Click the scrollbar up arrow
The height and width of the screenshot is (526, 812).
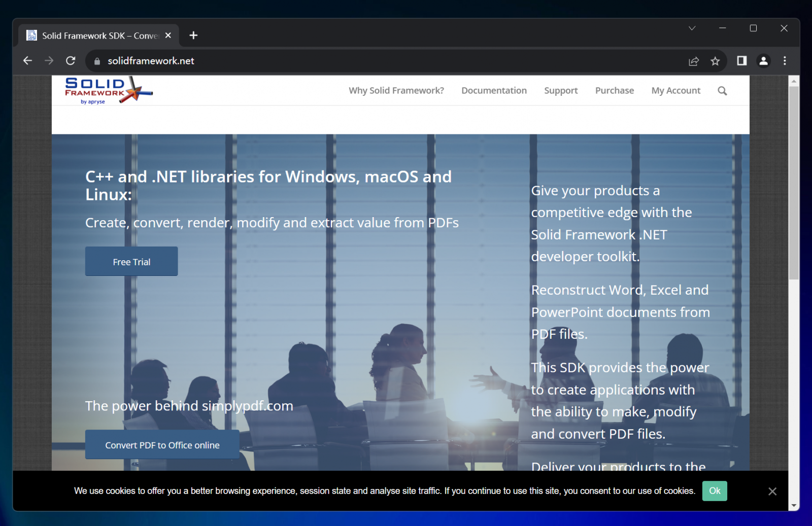pyautogui.click(x=794, y=81)
